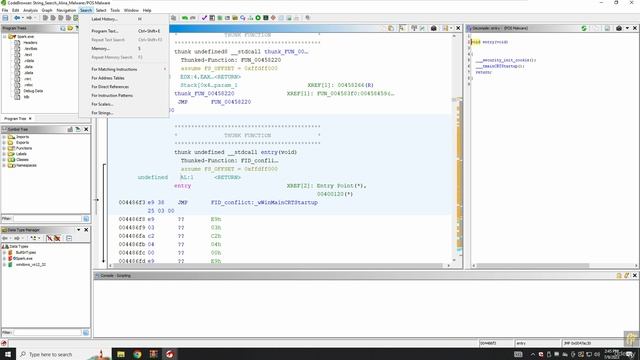Viewport: 640px width, 360px height.
Task: Click the JMP instruction at 004486f3
Action: (182, 202)
